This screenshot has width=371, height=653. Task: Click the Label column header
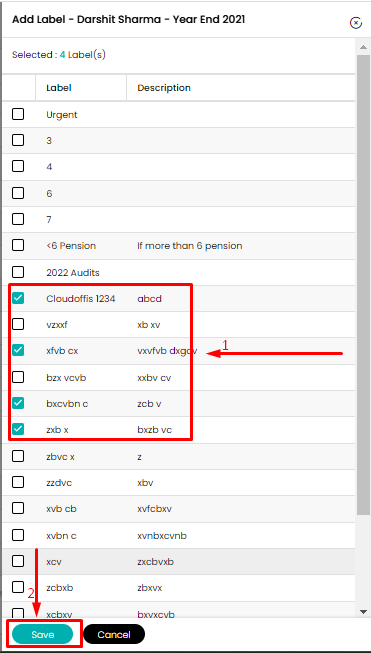[x=59, y=88]
